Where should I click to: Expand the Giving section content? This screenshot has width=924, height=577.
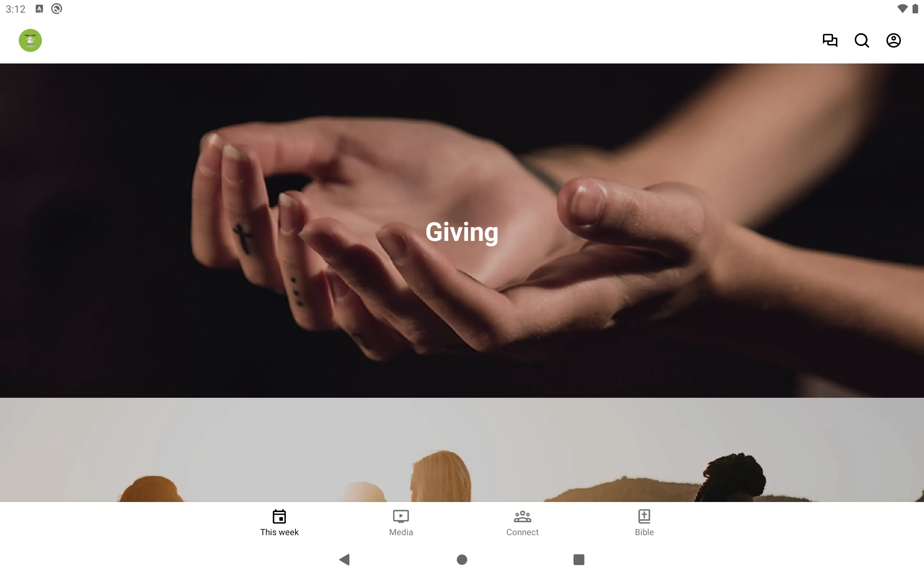(462, 231)
